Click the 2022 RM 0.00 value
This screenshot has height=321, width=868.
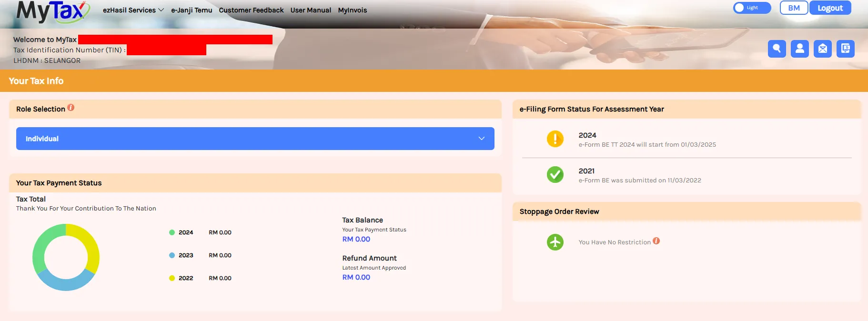(220, 278)
